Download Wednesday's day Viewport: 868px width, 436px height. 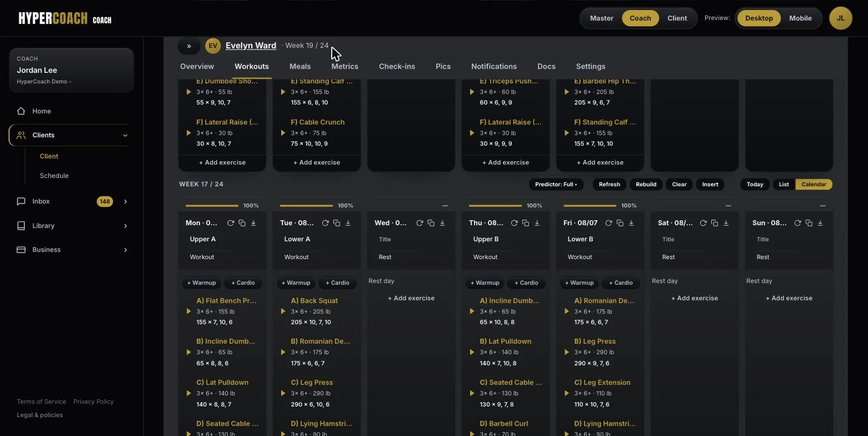click(x=442, y=223)
